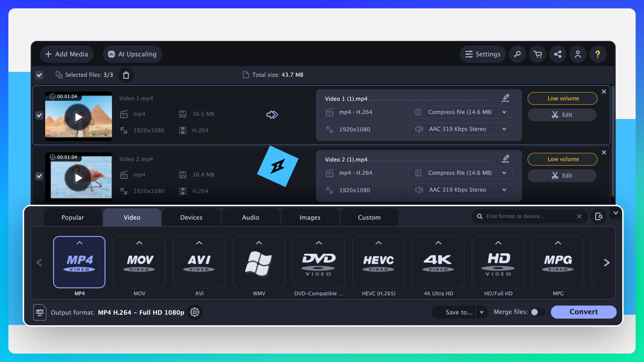The height and width of the screenshot is (362, 644).
Task: Rename Video 1 (1).mp4 with the pencil icon
Action: [x=505, y=98]
